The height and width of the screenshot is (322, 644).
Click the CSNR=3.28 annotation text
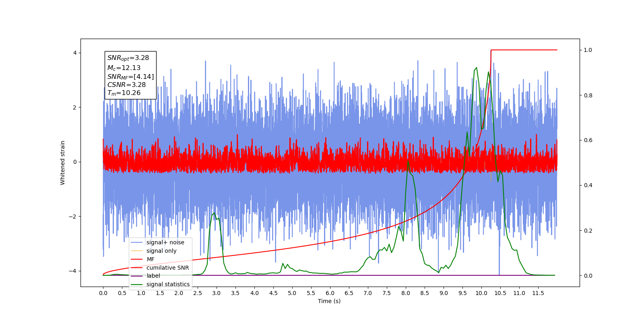tap(126, 85)
